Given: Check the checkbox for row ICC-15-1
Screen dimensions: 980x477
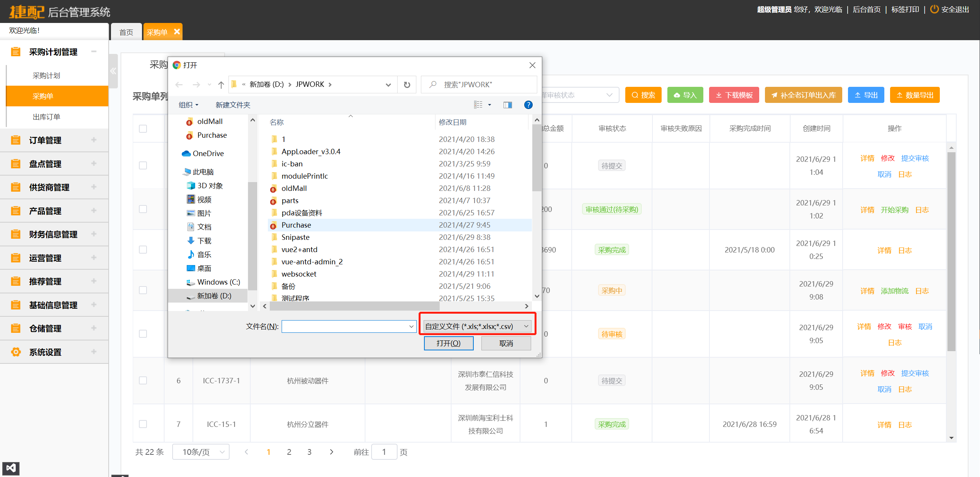Looking at the screenshot, I should pos(143,424).
